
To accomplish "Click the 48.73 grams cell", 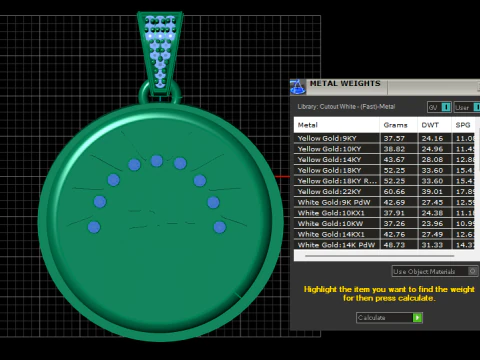I will click(398, 245).
